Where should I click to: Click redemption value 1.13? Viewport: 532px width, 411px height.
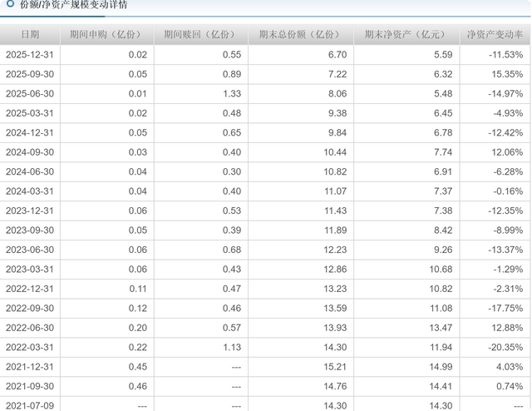point(232,348)
